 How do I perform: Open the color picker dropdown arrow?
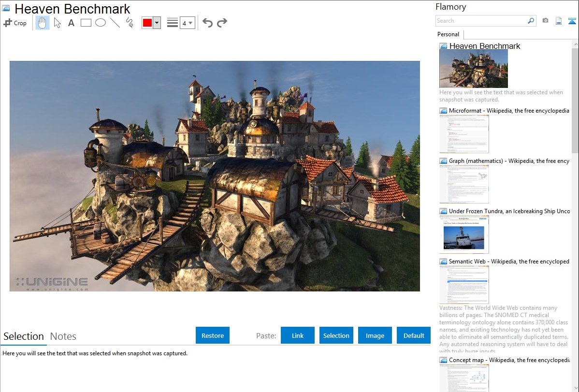pos(157,23)
